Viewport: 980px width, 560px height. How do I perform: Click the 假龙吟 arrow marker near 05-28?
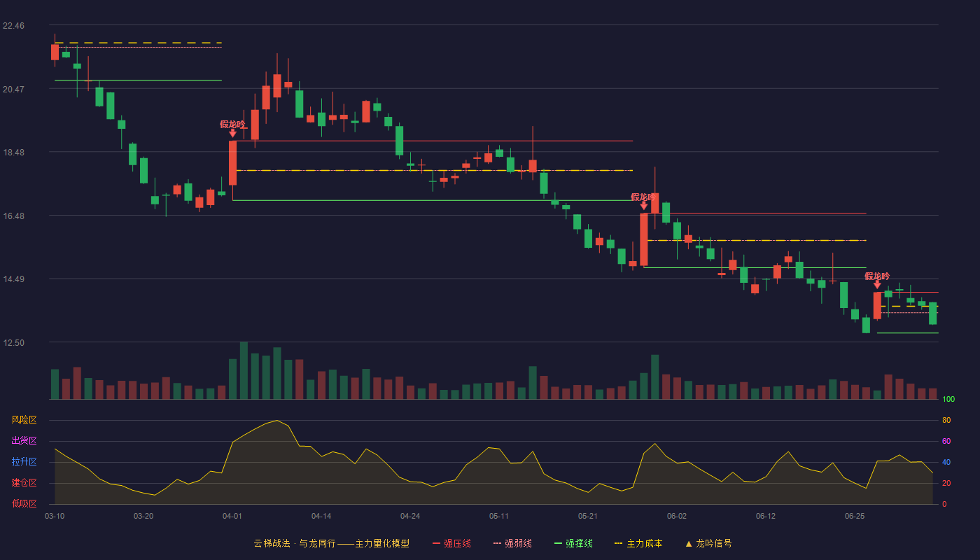[643, 206]
